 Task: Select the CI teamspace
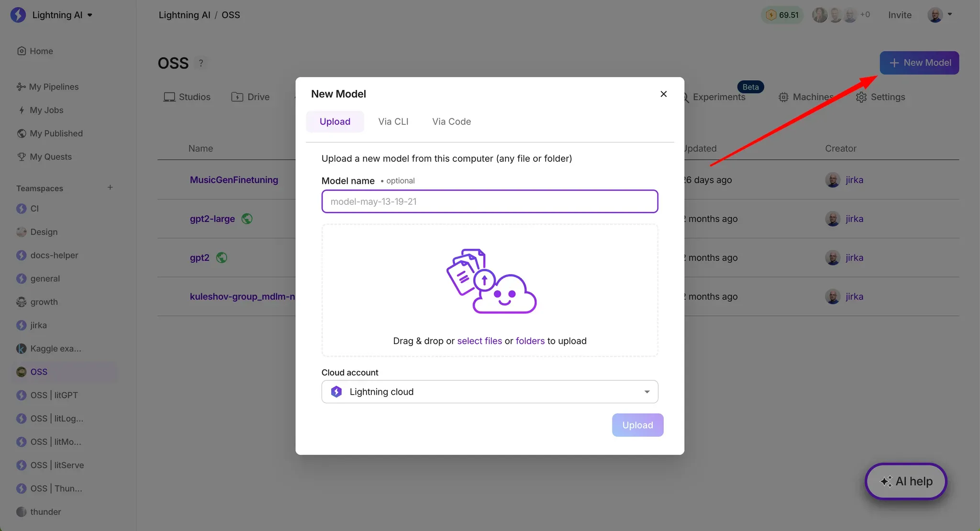pyautogui.click(x=28, y=209)
